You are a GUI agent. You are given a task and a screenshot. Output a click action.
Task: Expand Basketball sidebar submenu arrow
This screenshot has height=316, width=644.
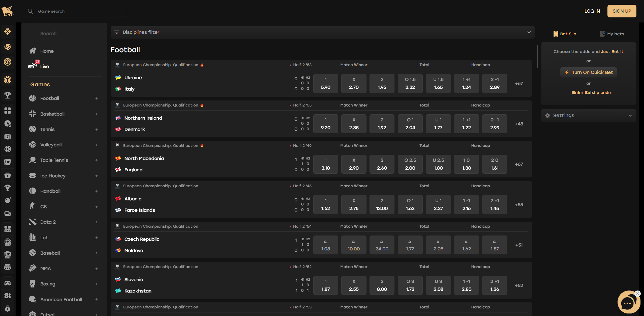pyautogui.click(x=96, y=114)
